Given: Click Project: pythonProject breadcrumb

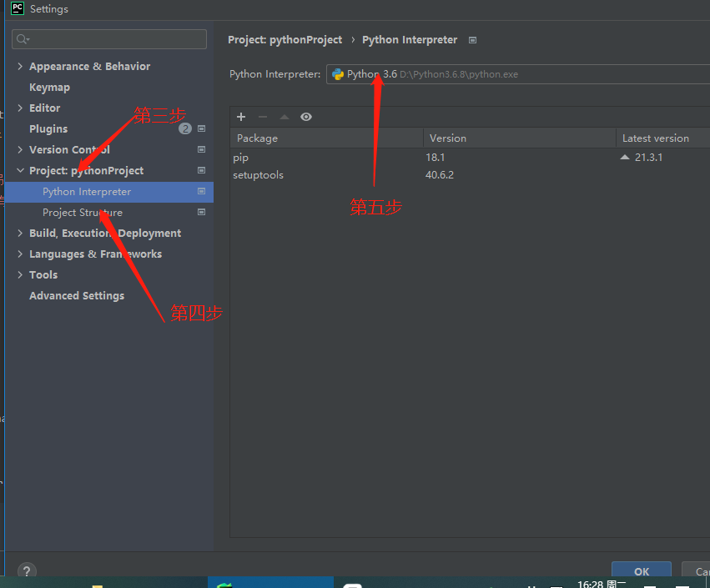Looking at the screenshot, I should (285, 40).
